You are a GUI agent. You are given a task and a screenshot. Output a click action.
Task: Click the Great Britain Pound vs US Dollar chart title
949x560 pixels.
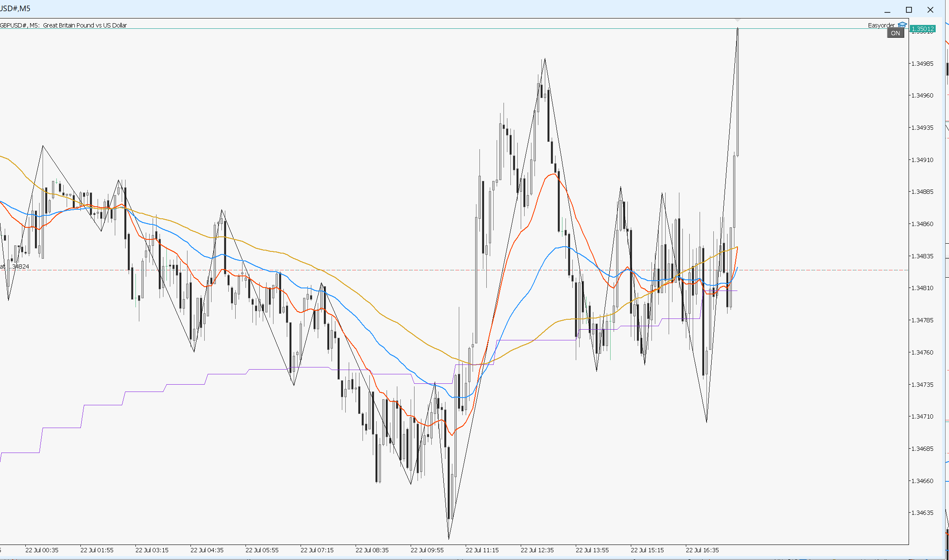pos(85,25)
